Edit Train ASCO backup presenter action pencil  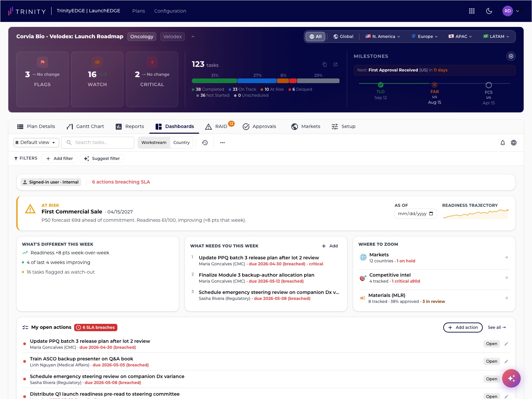click(506, 361)
